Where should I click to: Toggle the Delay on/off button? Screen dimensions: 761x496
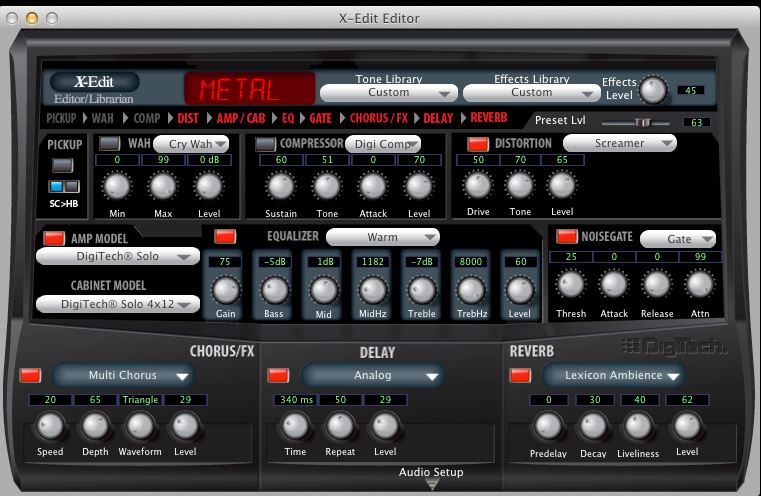[278, 376]
